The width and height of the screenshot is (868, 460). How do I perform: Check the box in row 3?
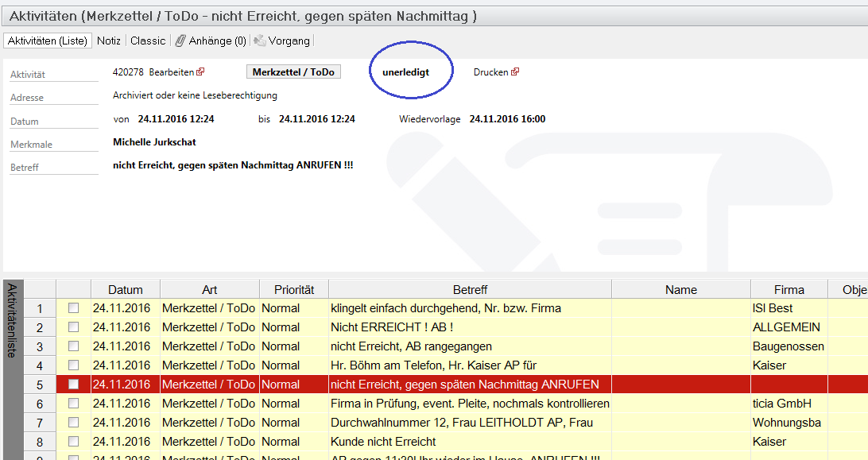pyautogui.click(x=74, y=346)
